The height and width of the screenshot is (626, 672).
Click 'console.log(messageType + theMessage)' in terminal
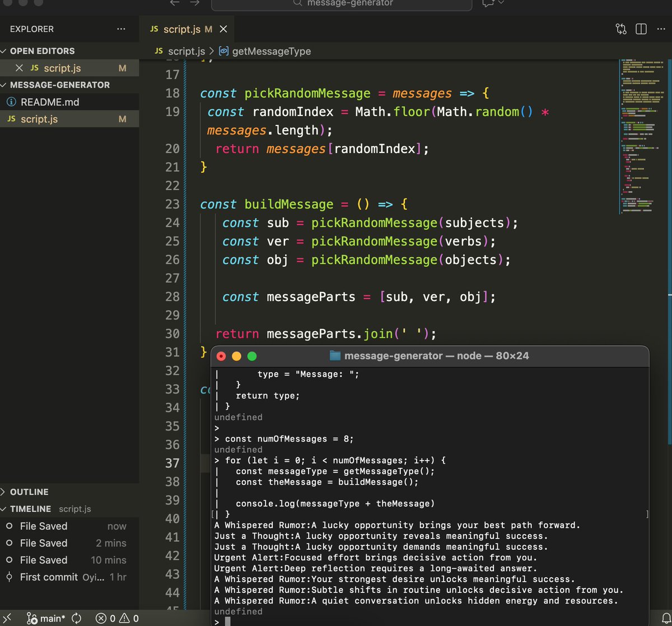click(335, 504)
